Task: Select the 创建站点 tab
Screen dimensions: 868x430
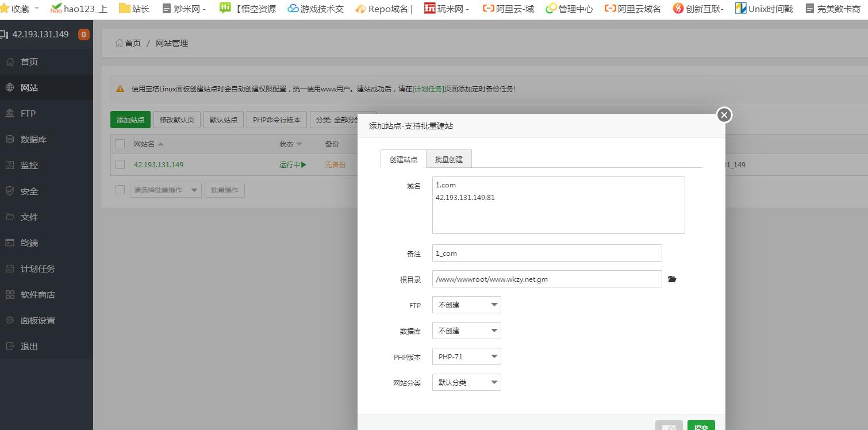Action: click(x=404, y=159)
